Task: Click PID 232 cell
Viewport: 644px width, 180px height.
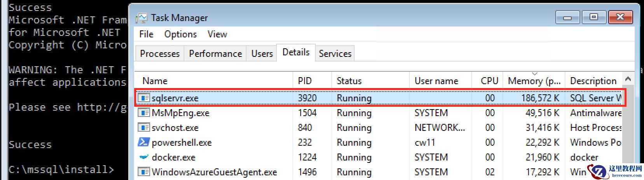Action: tap(305, 143)
